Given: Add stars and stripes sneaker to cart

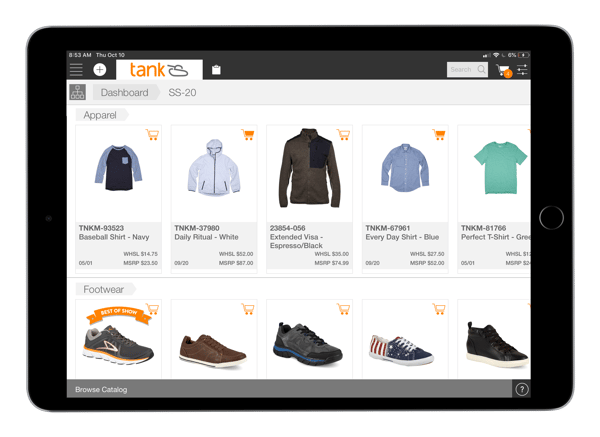Looking at the screenshot, I should [439, 309].
